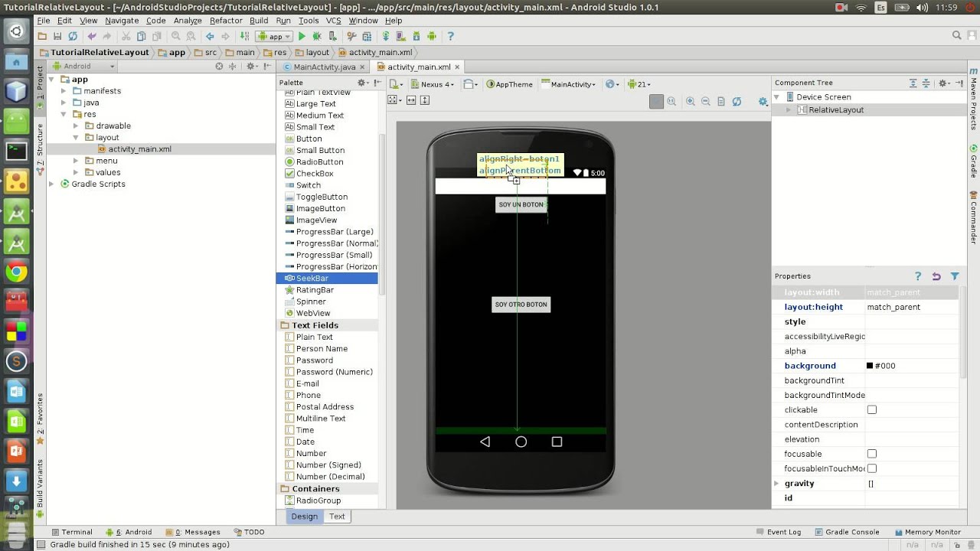Select the Design tab at the bottom
This screenshot has width=980, height=551.
tap(304, 517)
